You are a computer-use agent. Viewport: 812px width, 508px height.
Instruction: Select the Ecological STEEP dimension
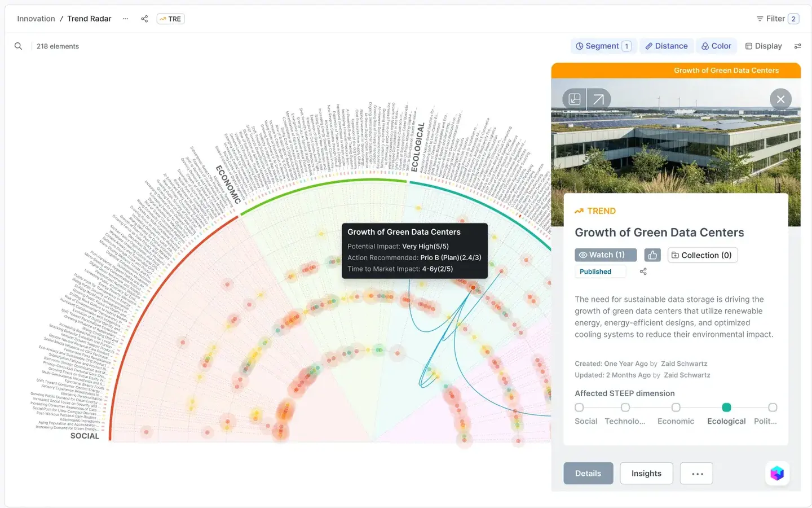tap(726, 408)
